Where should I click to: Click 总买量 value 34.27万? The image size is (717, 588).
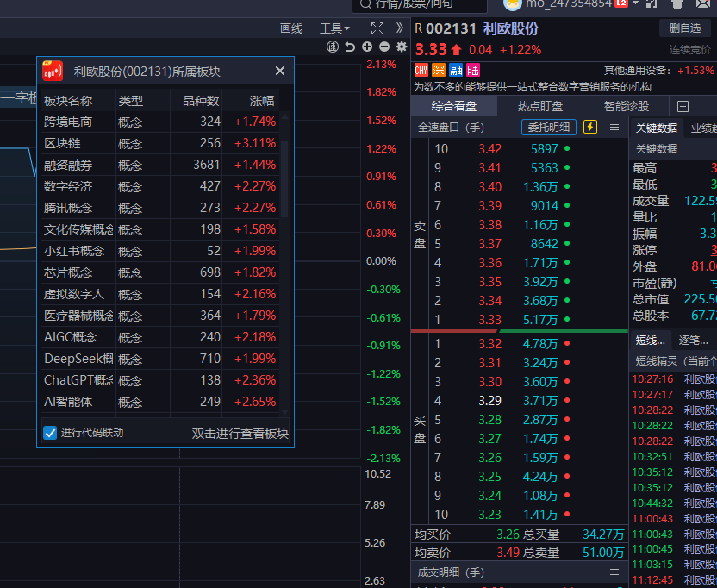(x=603, y=535)
